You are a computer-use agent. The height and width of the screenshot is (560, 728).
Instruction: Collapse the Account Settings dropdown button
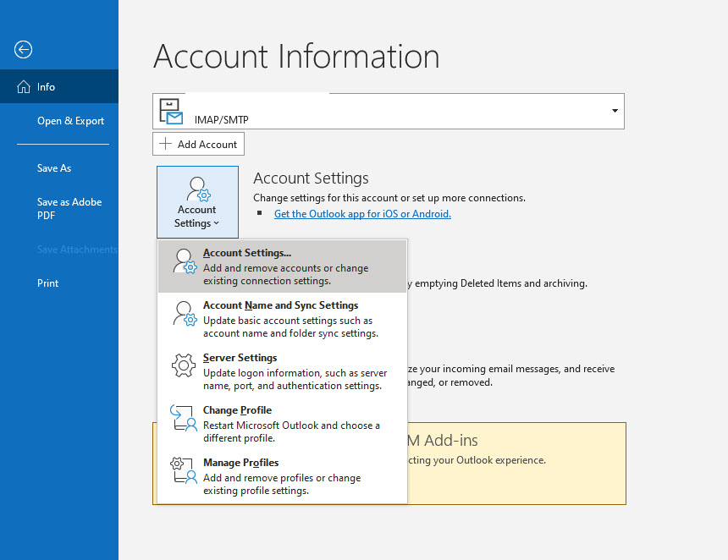coord(197,202)
